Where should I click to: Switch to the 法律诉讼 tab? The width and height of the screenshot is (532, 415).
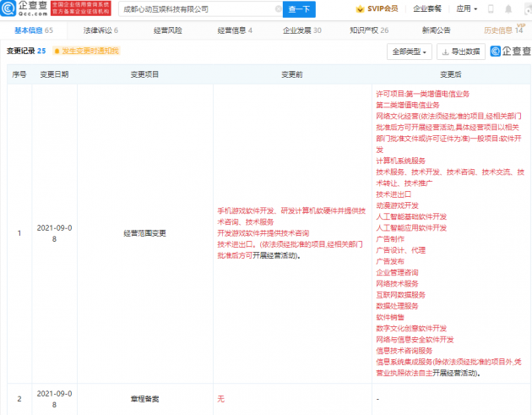[100, 30]
